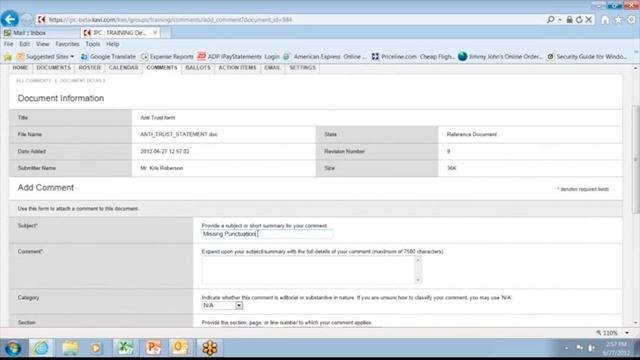Click the Add Comment section heading
Screen dimensions: 640x360
point(46,188)
